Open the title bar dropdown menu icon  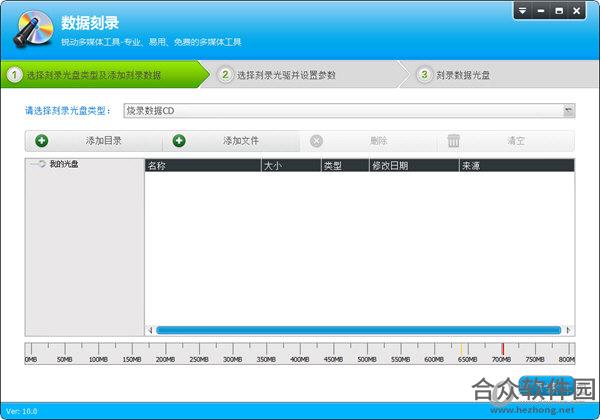522,11
